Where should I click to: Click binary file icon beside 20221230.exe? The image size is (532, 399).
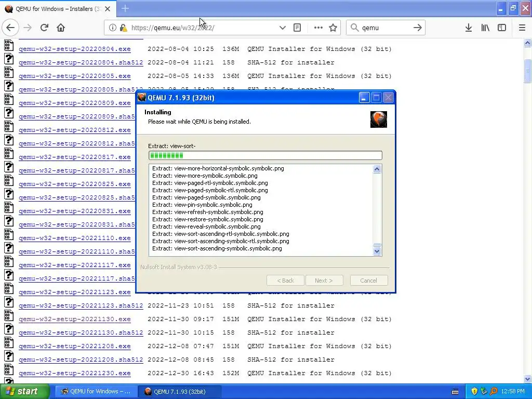(9, 369)
